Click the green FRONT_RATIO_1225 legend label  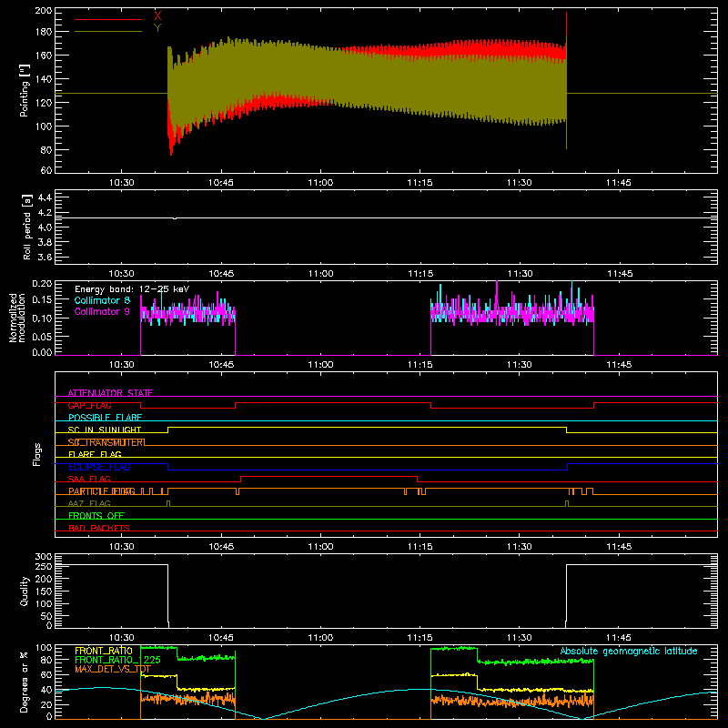click(117, 660)
